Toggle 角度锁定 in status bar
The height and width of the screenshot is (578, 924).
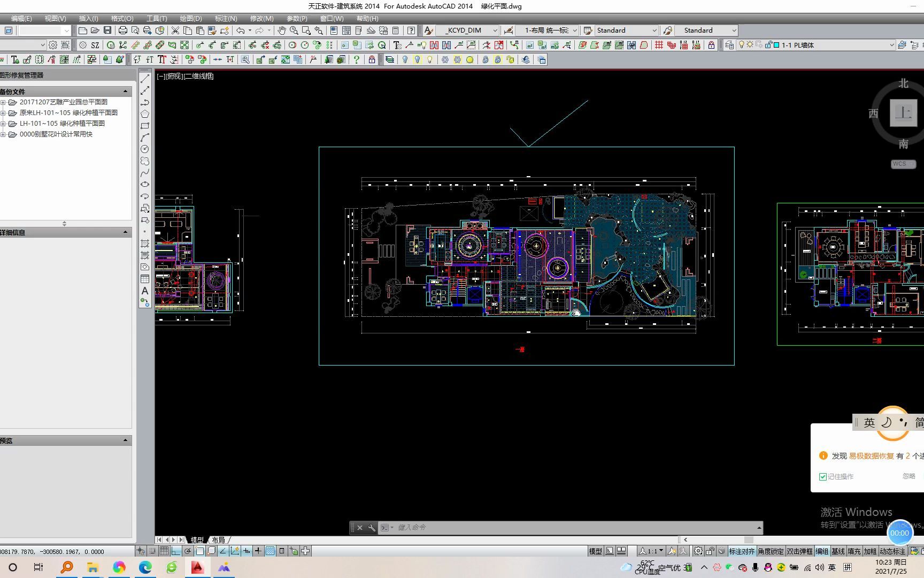coord(771,551)
